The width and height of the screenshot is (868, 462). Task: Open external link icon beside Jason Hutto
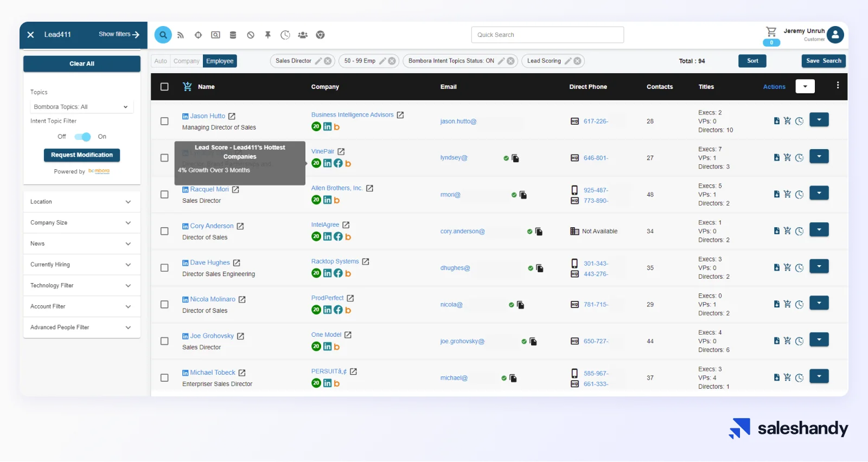(x=232, y=117)
